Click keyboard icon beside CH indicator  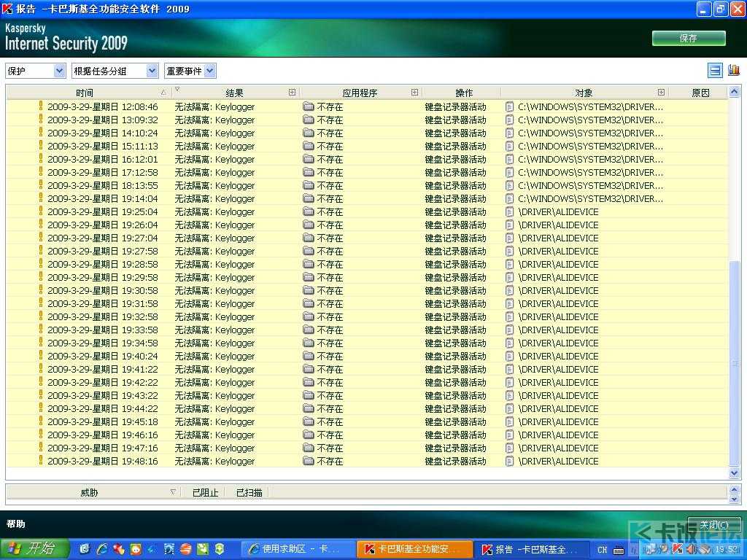(x=619, y=550)
